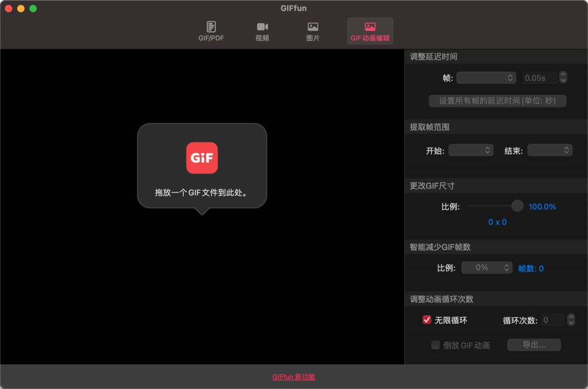Open the 结束 frame range dropdown
Screen dimensions: 588x389
(550, 150)
